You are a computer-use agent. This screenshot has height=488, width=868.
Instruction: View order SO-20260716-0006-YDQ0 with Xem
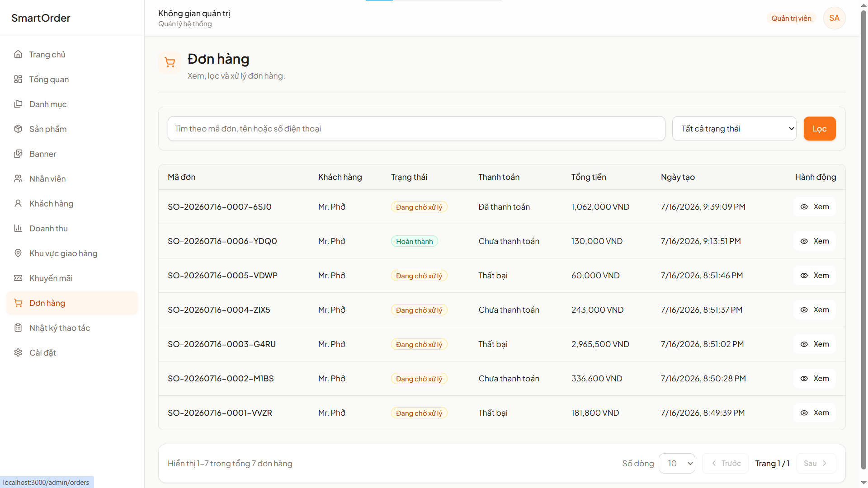coord(815,241)
